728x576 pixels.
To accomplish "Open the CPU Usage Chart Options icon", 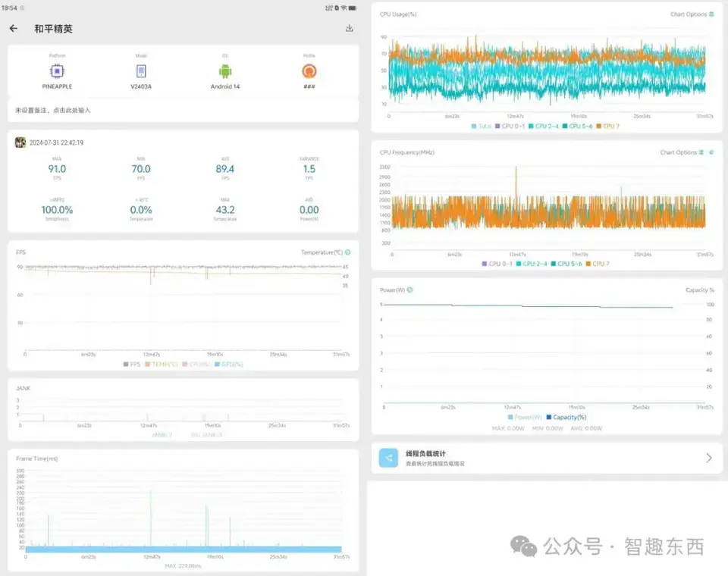I will [711, 14].
